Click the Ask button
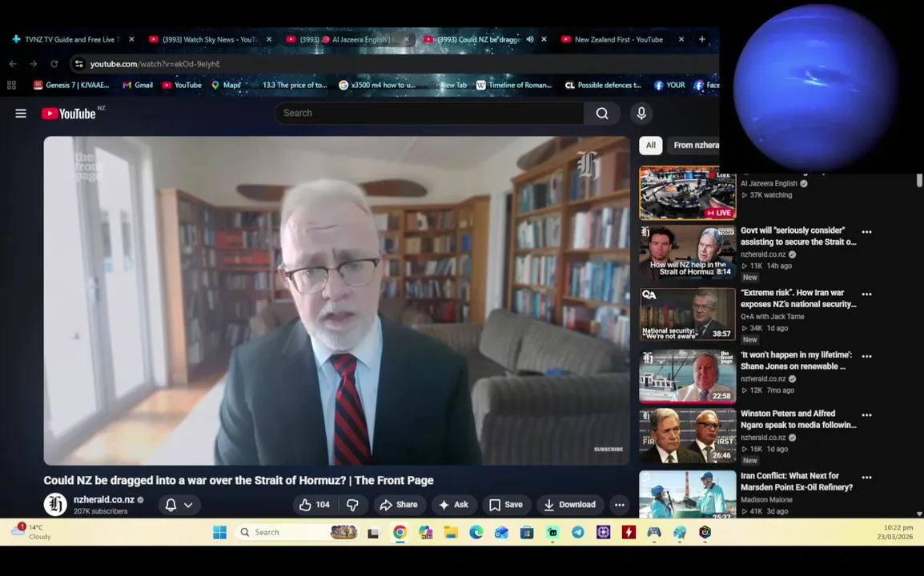 [453, 505]
